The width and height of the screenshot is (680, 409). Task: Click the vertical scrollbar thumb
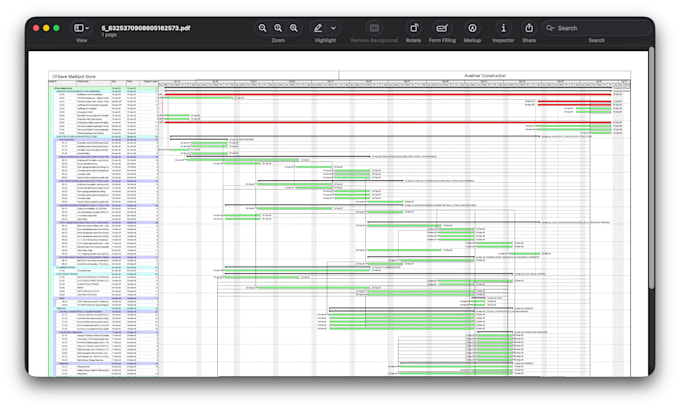[651, 168]
